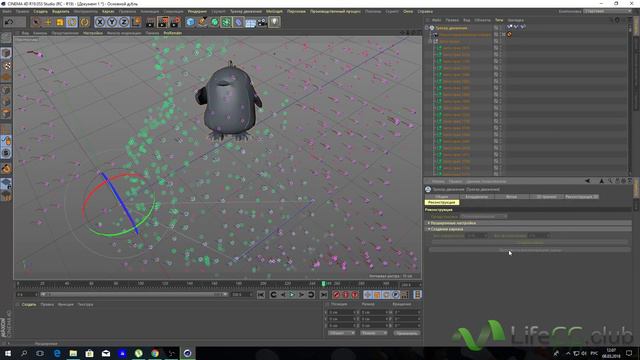640x360 pixels.
Task: Add a Cube primitive object
Action: coord(191,22)
